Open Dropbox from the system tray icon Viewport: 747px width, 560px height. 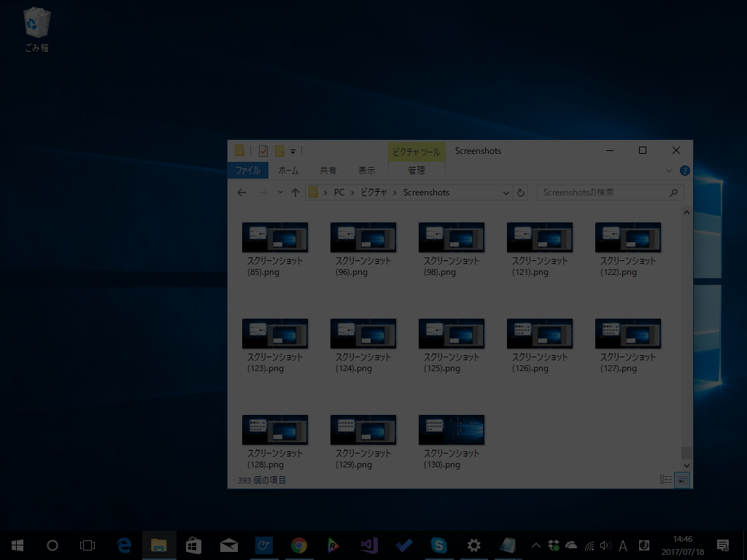553,545
